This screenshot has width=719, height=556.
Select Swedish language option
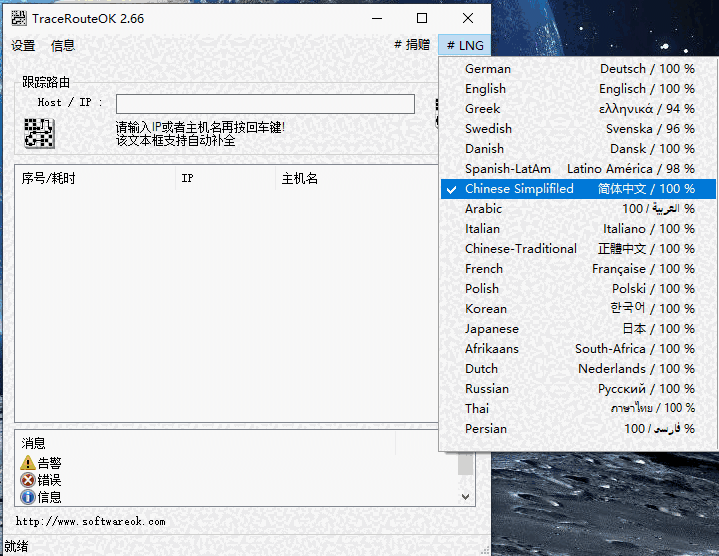(578, 129)
